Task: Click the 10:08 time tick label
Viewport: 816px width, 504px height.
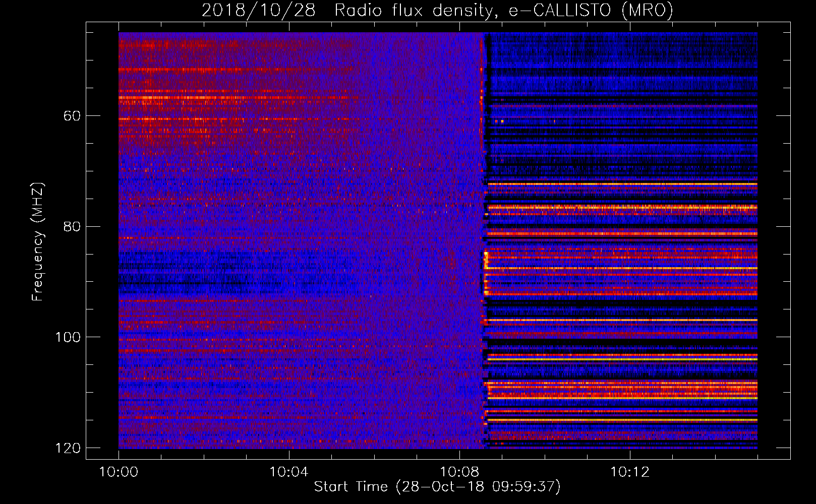Action: click(x=459, y=472)
